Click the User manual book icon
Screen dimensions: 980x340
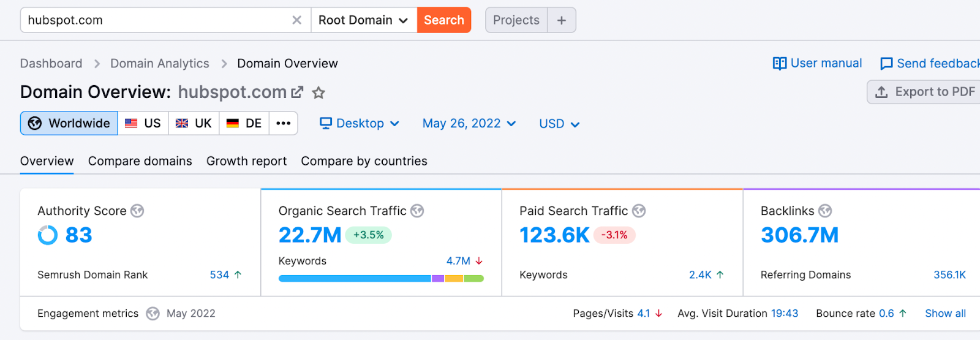(x=780, y=64)
